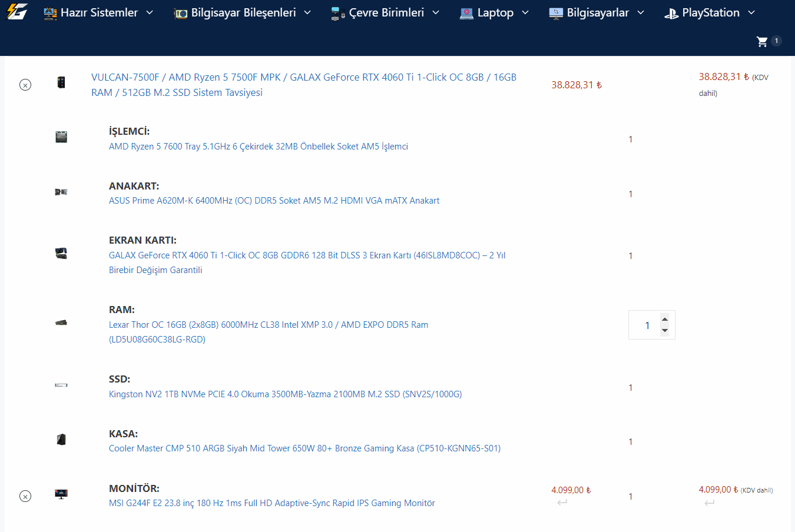
Task: Click the quantity 1 in the İŞLEMCİ row
Action: [630, 139]
